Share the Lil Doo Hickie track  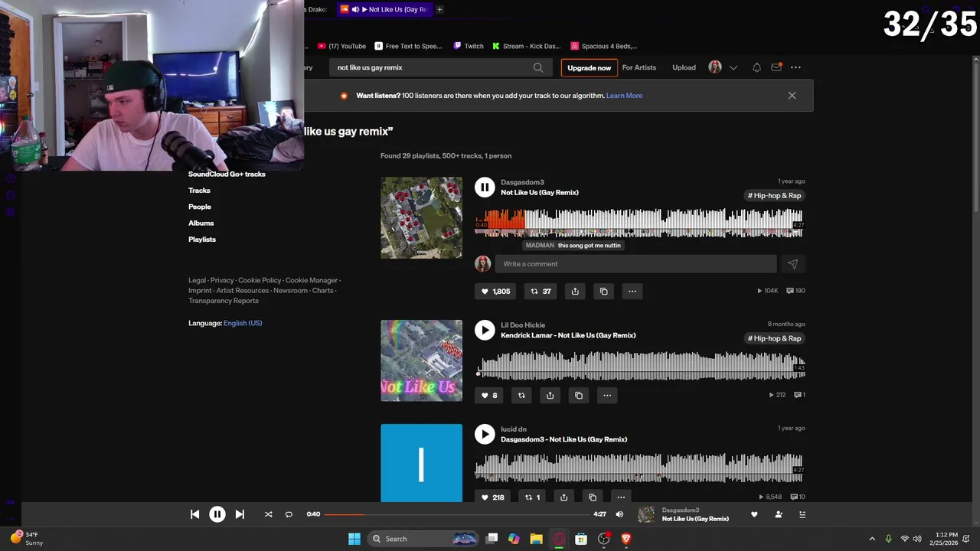550,396
